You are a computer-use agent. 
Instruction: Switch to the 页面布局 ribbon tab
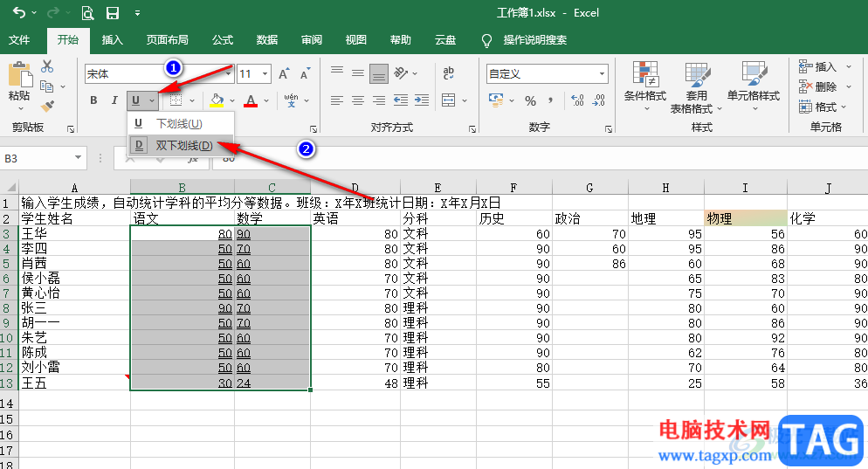coord(167,40)
